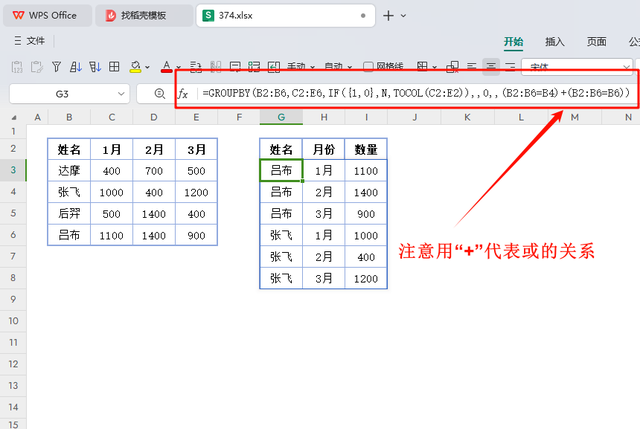Expand the new tab dropdown chevron
The image size is (640, 429).
[403, 16]
